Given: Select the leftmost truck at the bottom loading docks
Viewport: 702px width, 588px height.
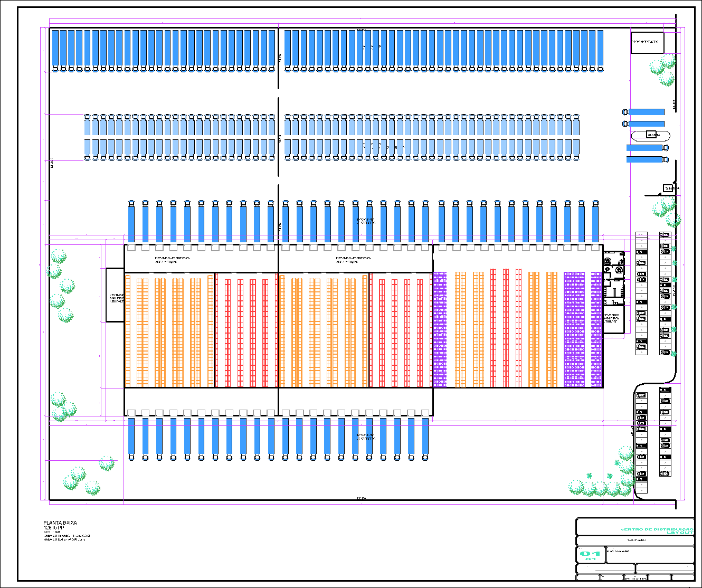Looking at the screenshot, I should coord(131,438).
